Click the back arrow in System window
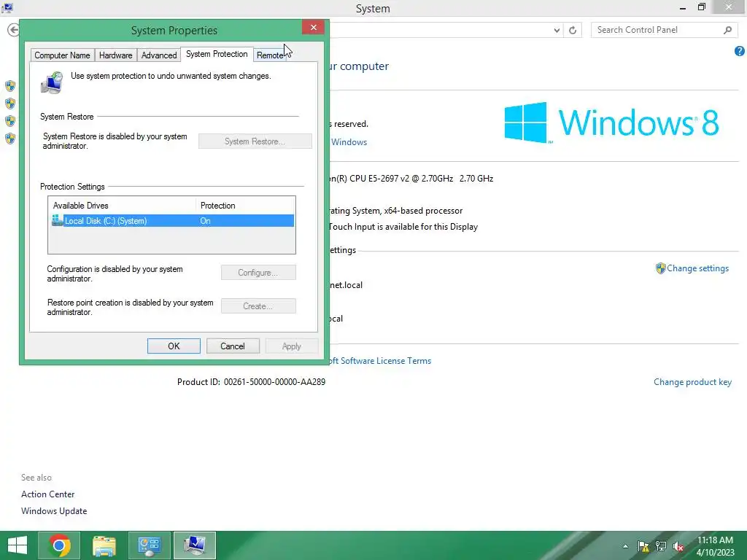 [x=13, y=30]
